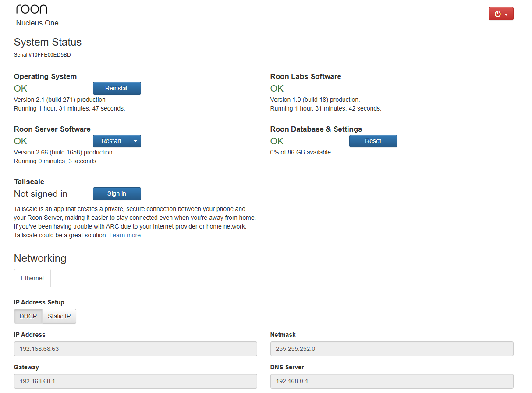
Task: Click the 'Not signed in' Tailscale status
Action: [x=41, y=194]
